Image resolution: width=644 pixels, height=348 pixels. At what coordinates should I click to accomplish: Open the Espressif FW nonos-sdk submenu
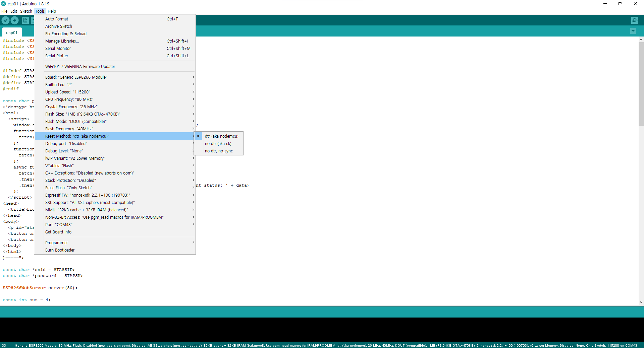click(115, 195)
